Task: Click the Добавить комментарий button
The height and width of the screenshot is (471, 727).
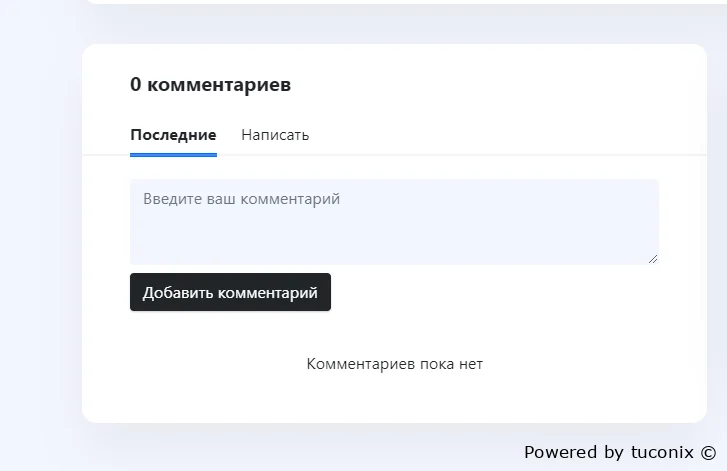Action: tap(230, 292)
